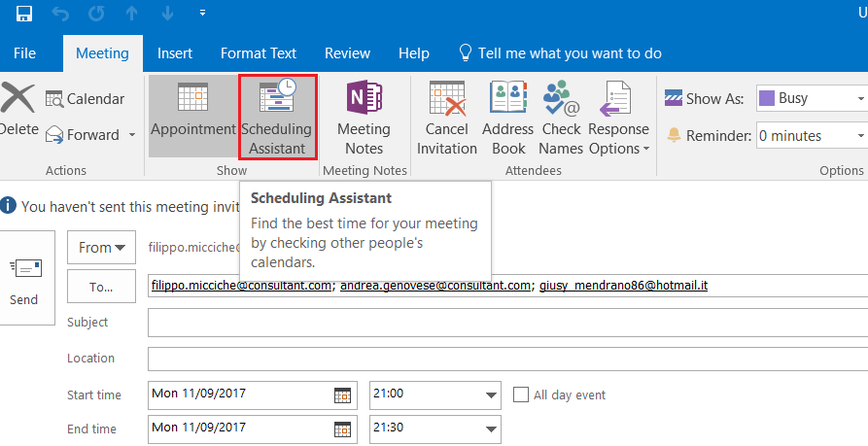868x446 pixels.
Task: Switch to Appointment view
Action: pos(193,117)
